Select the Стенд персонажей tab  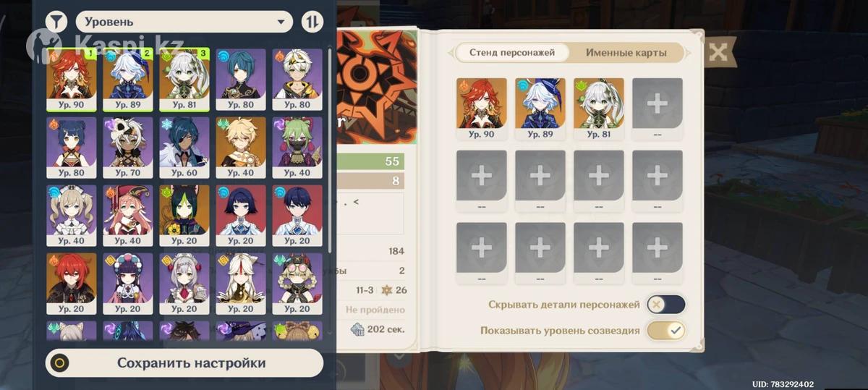[511, 53]
